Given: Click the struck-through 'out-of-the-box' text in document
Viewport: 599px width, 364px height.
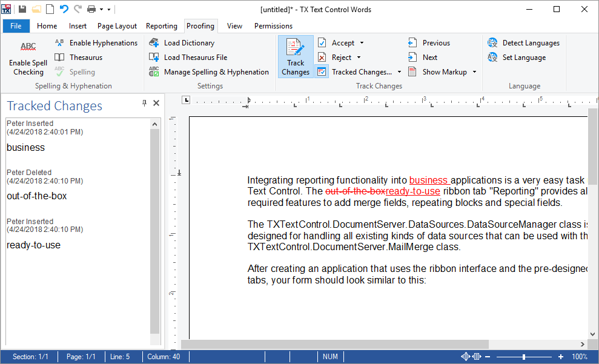Looking at the screenshot, I should (x=356, y=191).
